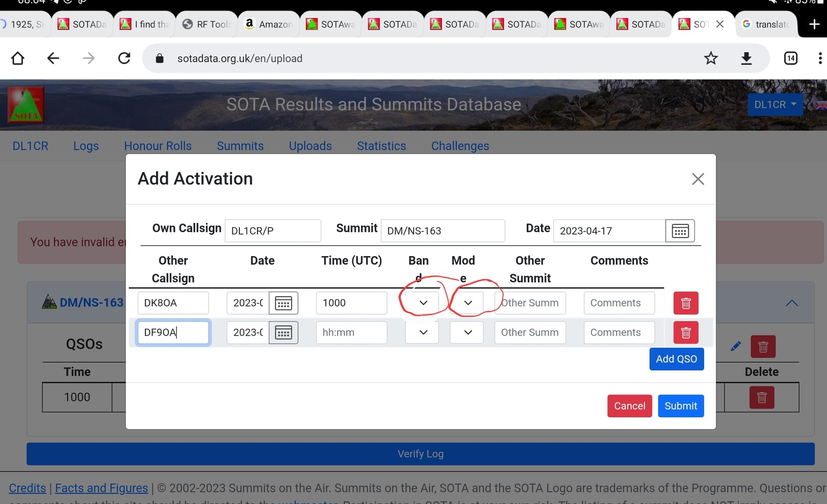Open Band dropdown in DF9OA row
This screenshot has height=504, width=827.
pos(423,332)
